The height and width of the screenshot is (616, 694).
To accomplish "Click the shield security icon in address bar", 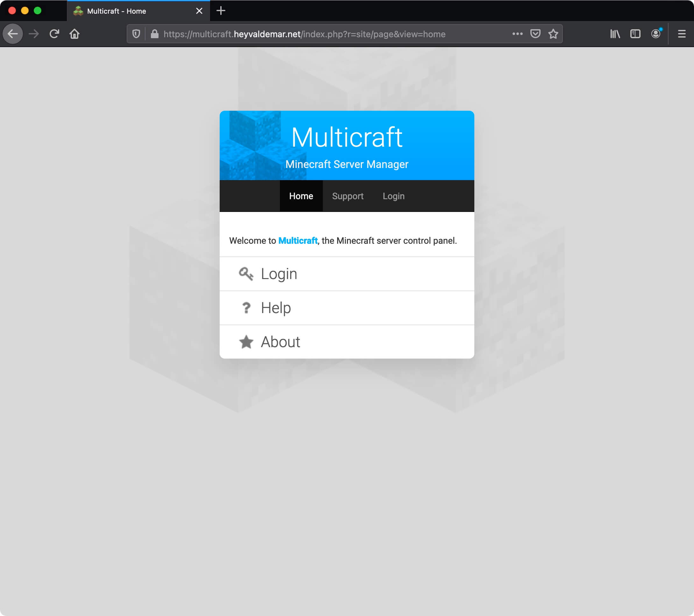I will (x=138, y=33).
